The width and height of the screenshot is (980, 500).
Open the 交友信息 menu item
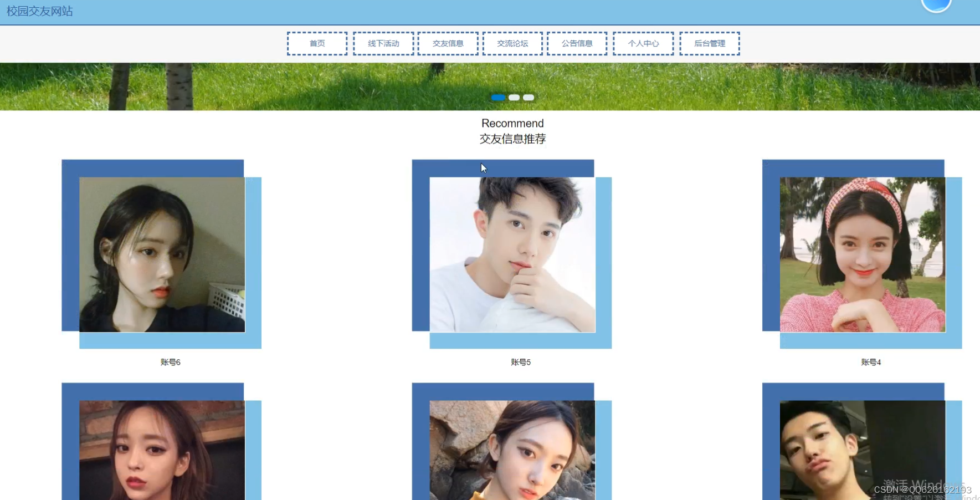[x=448, y=43]
